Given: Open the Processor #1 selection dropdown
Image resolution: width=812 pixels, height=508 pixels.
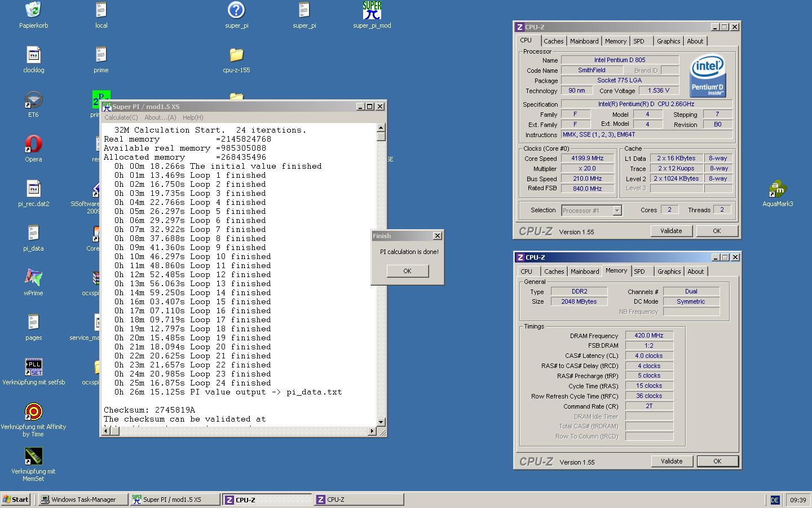Looking at the screenshot, I should pos(617,211).
